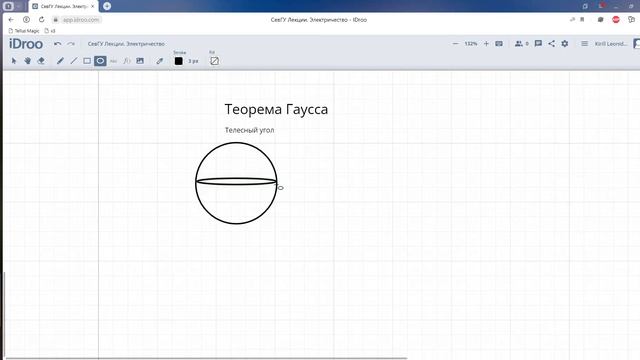Reload the browser page
The width and height of the screenshot is (640, 360).
tap(41, 20)
